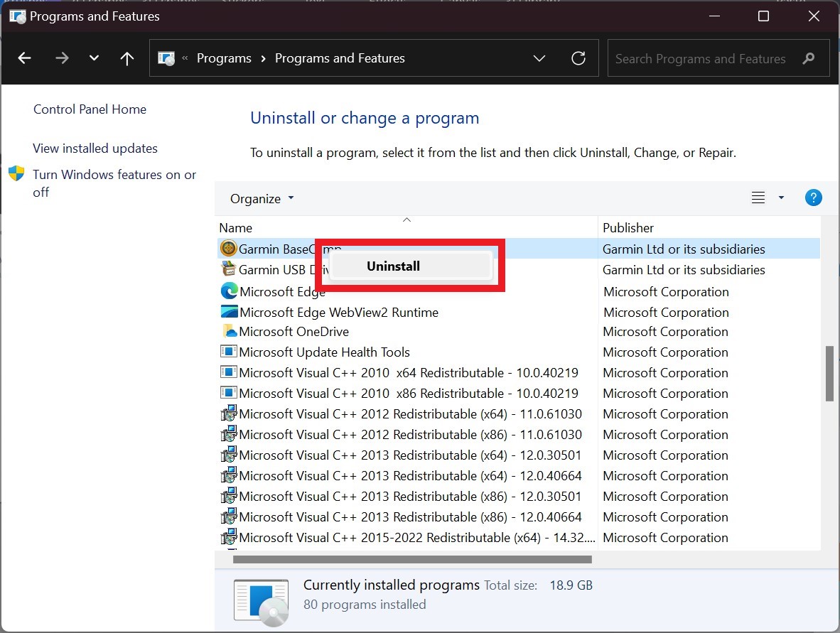Click icon of Visual C++ 2015-2022 (x64) entry
Image resolution: width=840 pixels, height=633 pixels.
point(229,536)
